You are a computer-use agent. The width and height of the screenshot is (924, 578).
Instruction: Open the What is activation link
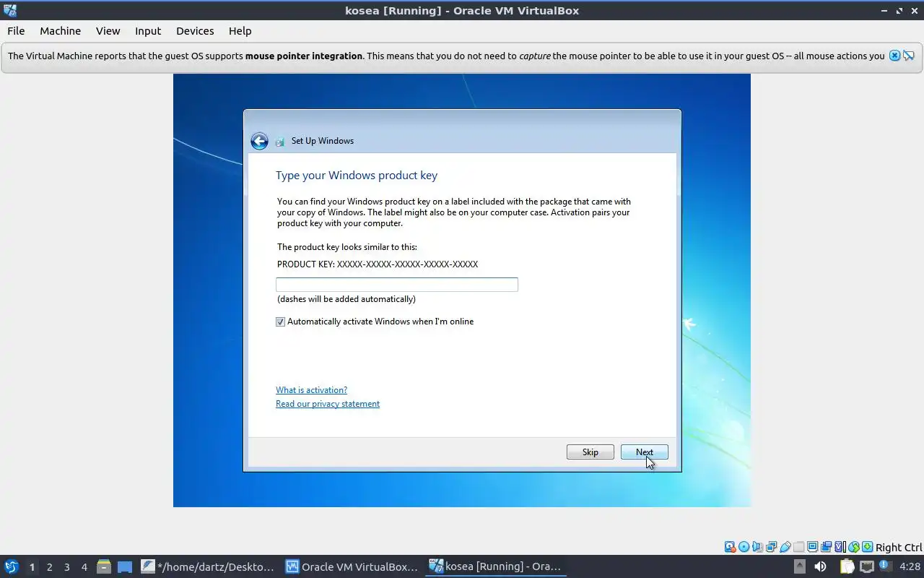point(311,389)
